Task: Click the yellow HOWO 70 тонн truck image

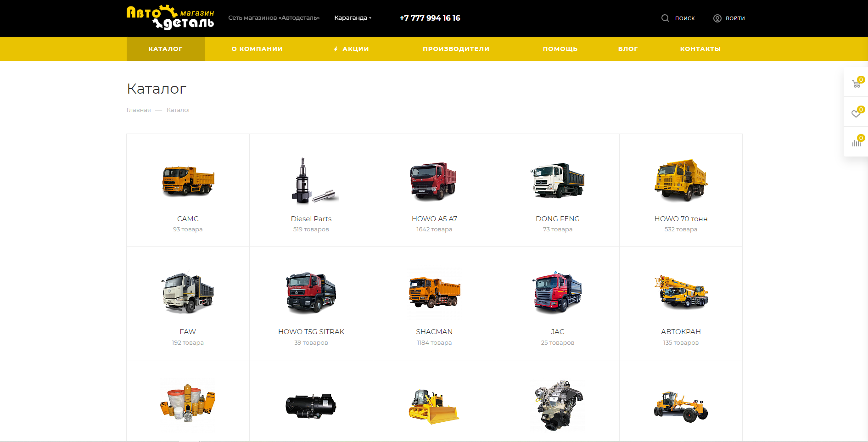Action: (x=681, y=180)
